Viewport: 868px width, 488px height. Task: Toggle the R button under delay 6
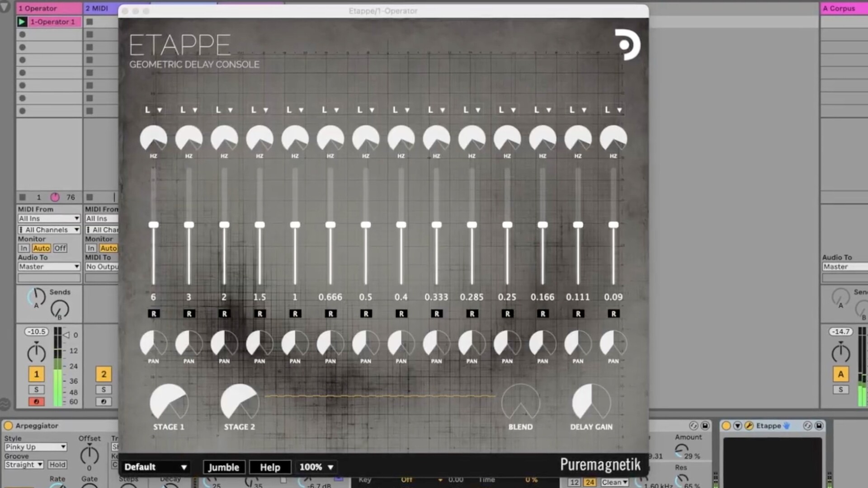click(x=154, y=314)
